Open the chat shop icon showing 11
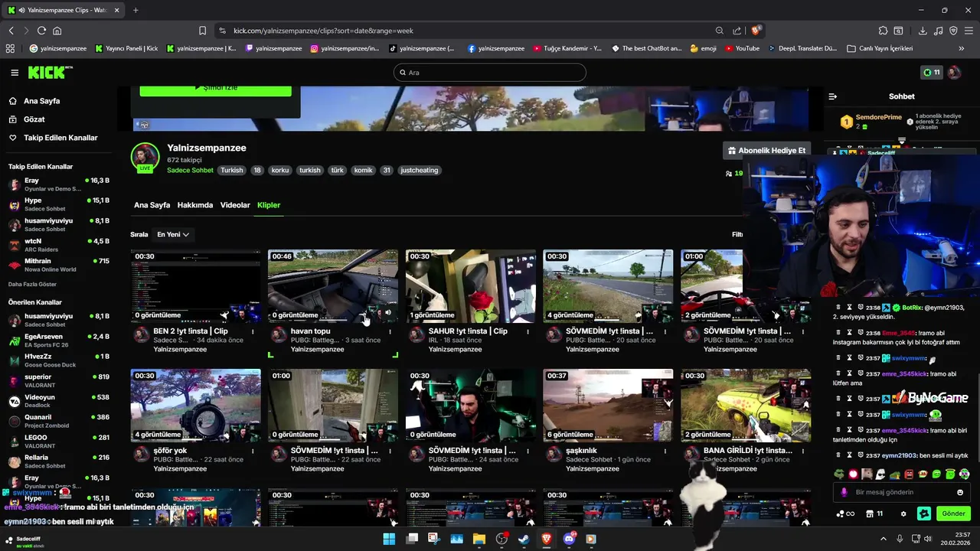 click(x=874, y=514)
